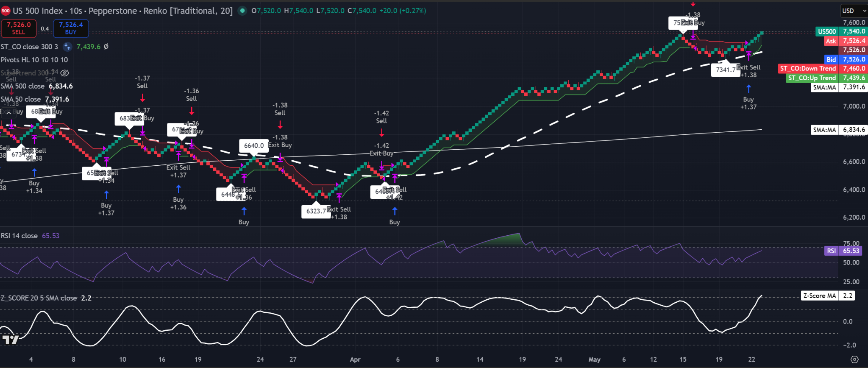Click the ST_CO strategy arrows icon
Screen dimensions: 868x368
[67, 47]
